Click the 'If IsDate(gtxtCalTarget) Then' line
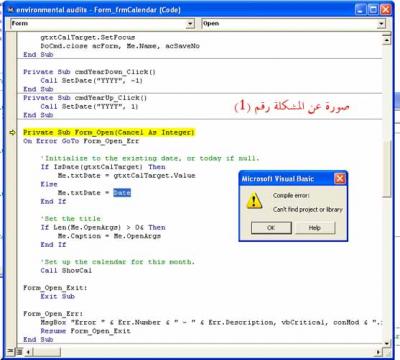400x360 pixels. click(x=103, y=167)
